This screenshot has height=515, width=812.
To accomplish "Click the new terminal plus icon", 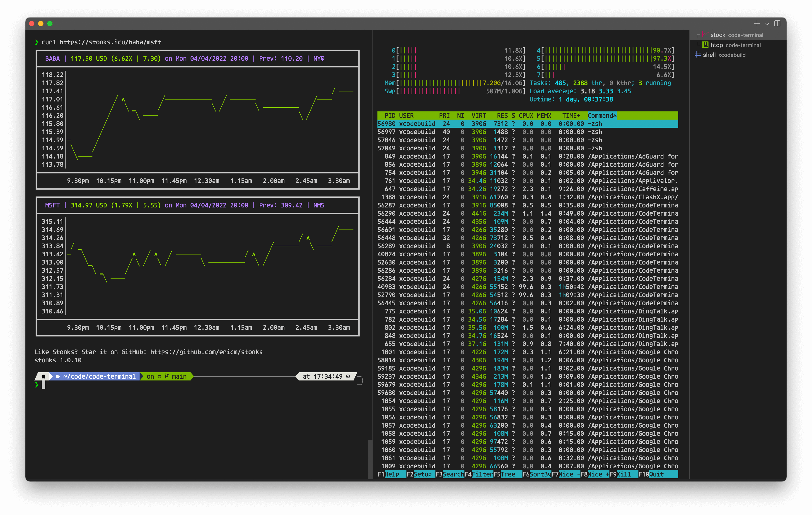I will [x=757, y=23].
